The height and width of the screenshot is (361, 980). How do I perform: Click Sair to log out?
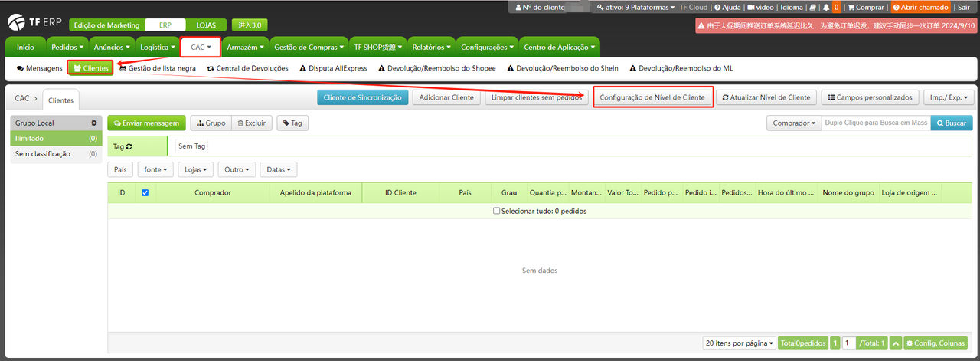963,7
